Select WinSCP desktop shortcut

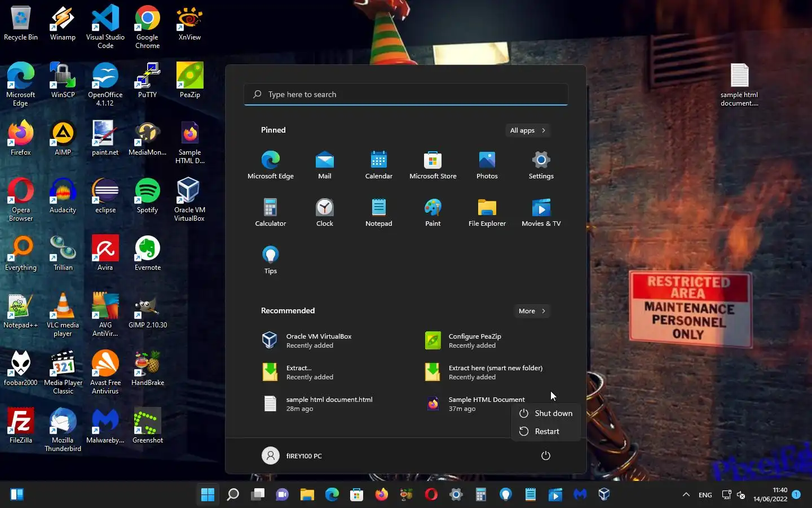click(x=63, y=81)
